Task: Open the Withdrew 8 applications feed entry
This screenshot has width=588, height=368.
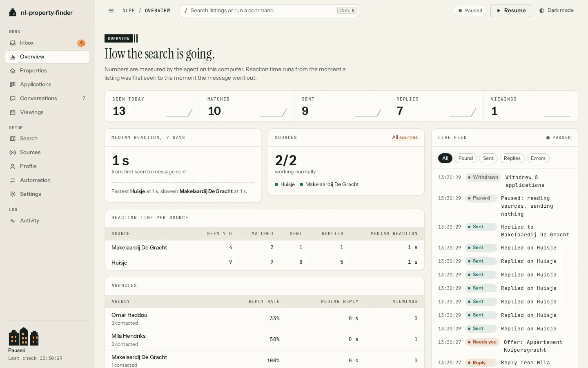Action: point(505,181)
